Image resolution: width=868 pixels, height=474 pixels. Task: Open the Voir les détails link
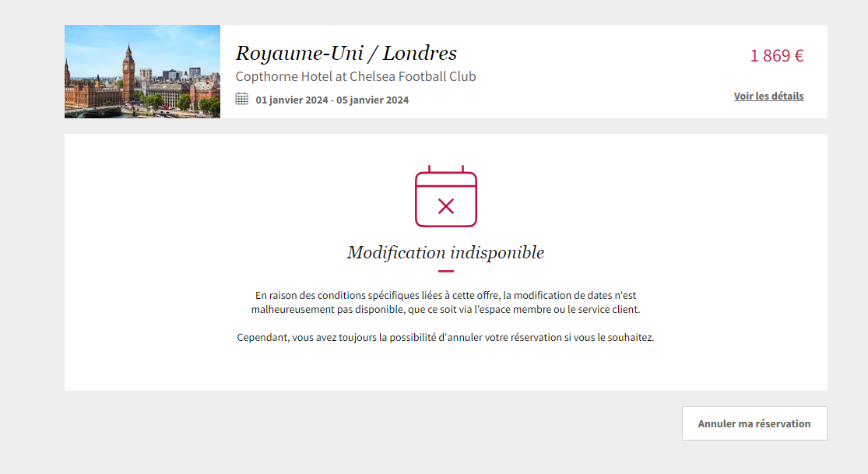[x=768, y=96]
